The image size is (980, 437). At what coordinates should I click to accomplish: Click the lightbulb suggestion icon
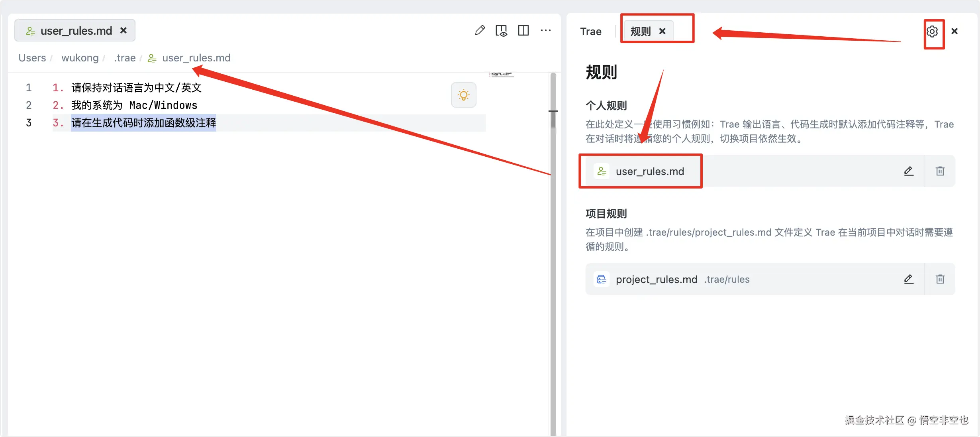coord(463,95)
